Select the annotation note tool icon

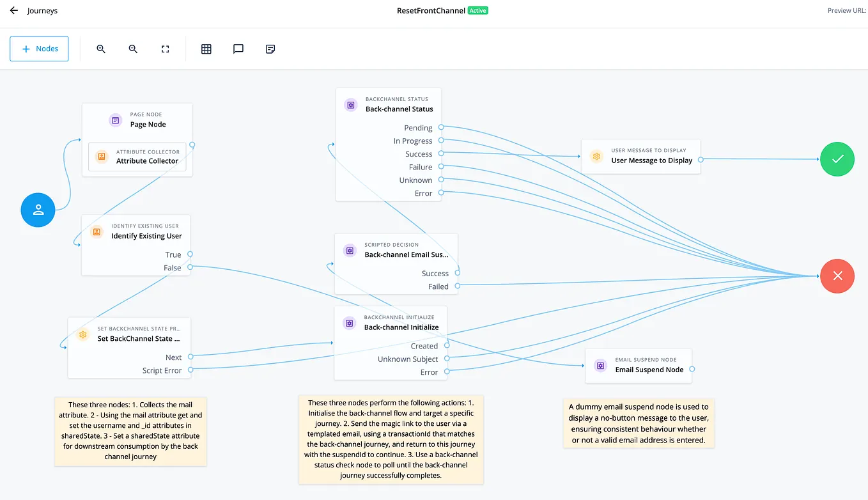pos(270,49)
